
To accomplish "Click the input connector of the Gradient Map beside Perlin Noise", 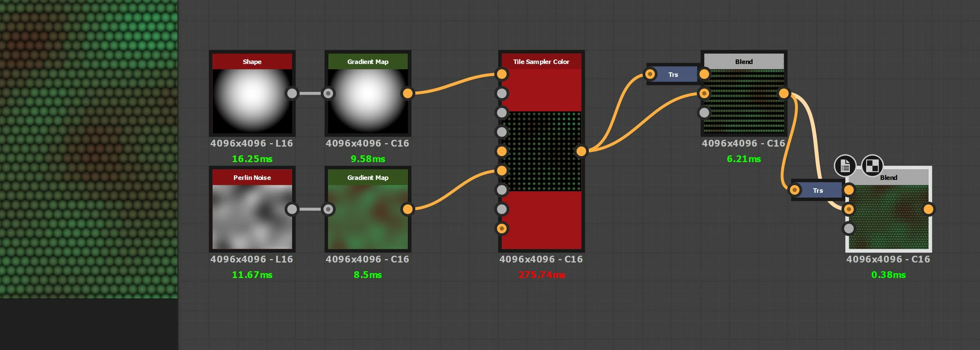I will pos(328,209).
